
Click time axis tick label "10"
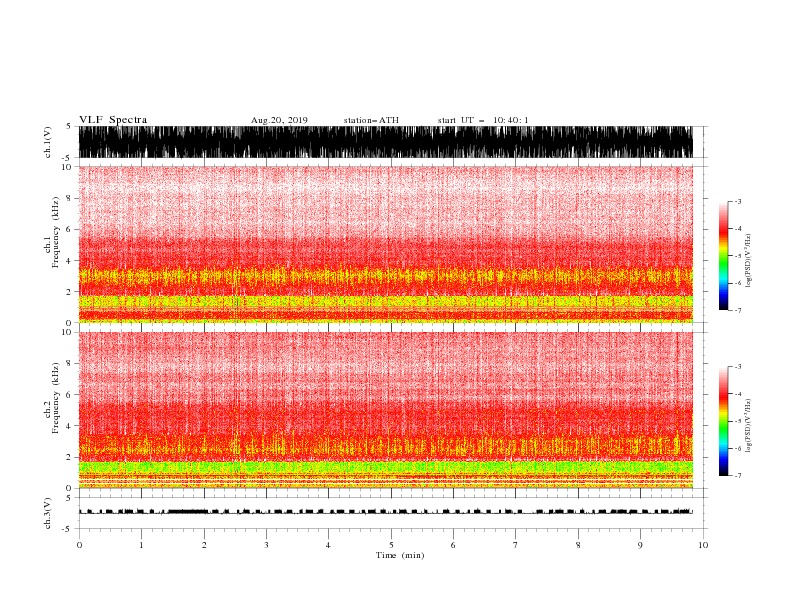(x=703, y=545)
